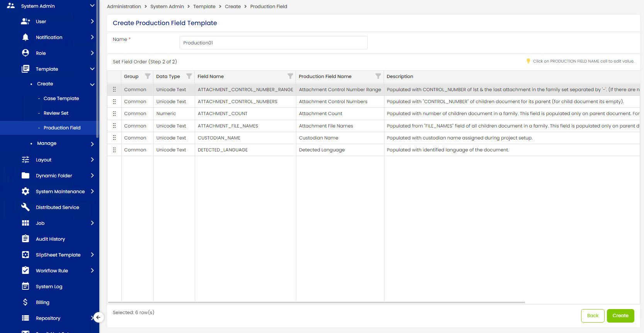
Task: Click the green Create button
Action: pyautogui.click(x=620, y=316)
